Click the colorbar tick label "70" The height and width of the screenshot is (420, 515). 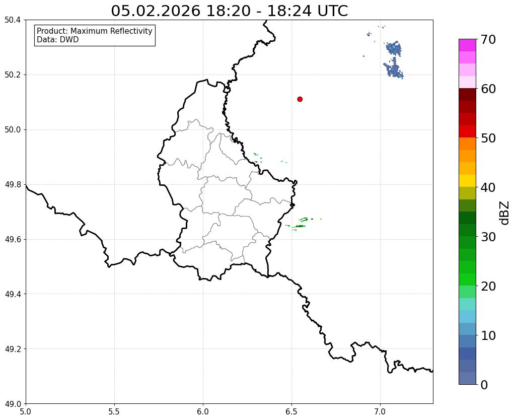tap(488, 39)
